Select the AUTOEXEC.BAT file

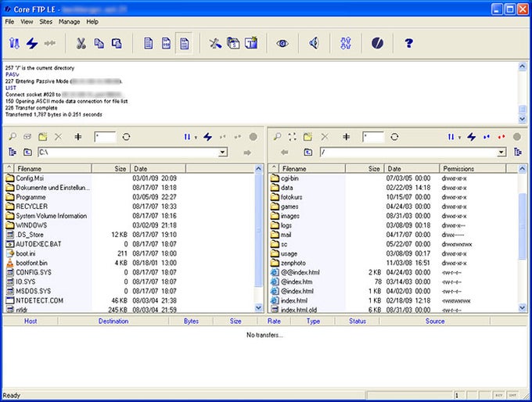pyautogui.click(x=38, y=244)
